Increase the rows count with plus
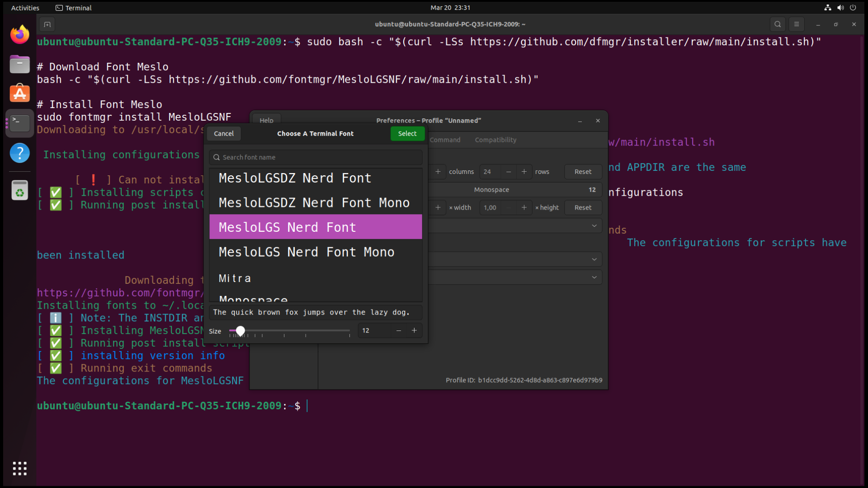The width and height of the screenshot is (868, 488). point(524,172)
